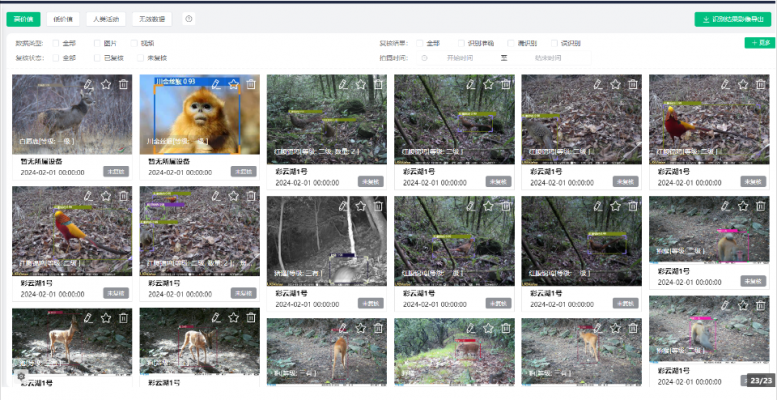
Task: Click trash icon on the first deer photo
Action: pos(123,85)
